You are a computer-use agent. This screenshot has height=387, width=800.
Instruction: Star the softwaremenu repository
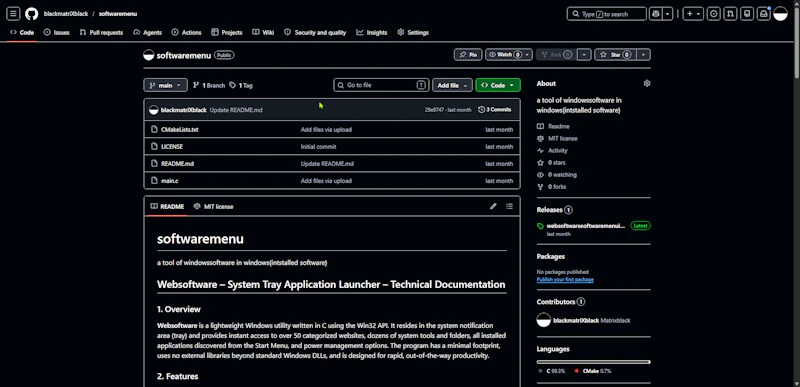616,55
